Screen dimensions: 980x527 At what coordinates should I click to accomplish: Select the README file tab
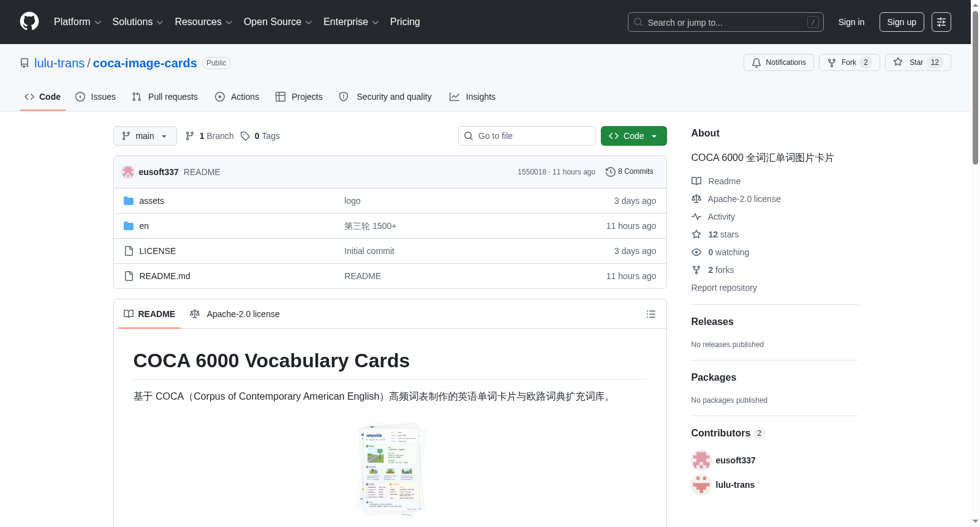coord(149,314)
